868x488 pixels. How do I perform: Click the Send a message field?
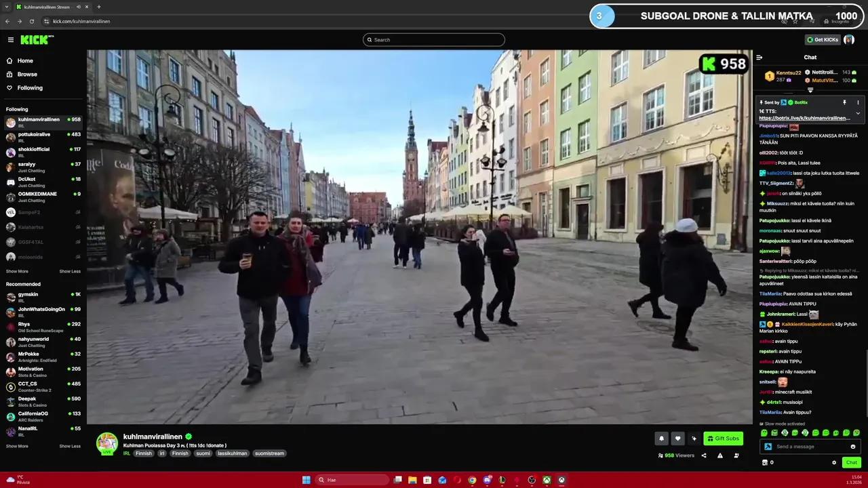tap(810, 447)
